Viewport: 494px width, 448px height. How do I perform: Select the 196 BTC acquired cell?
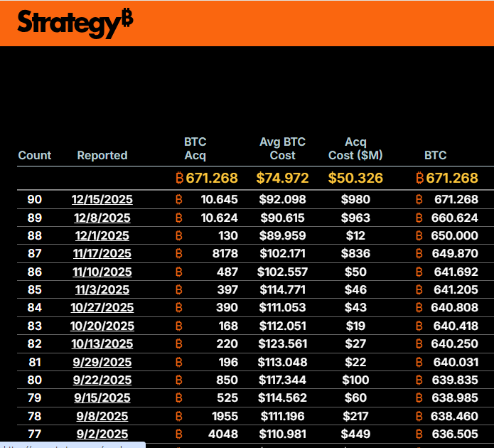click(x=228, y=362)
